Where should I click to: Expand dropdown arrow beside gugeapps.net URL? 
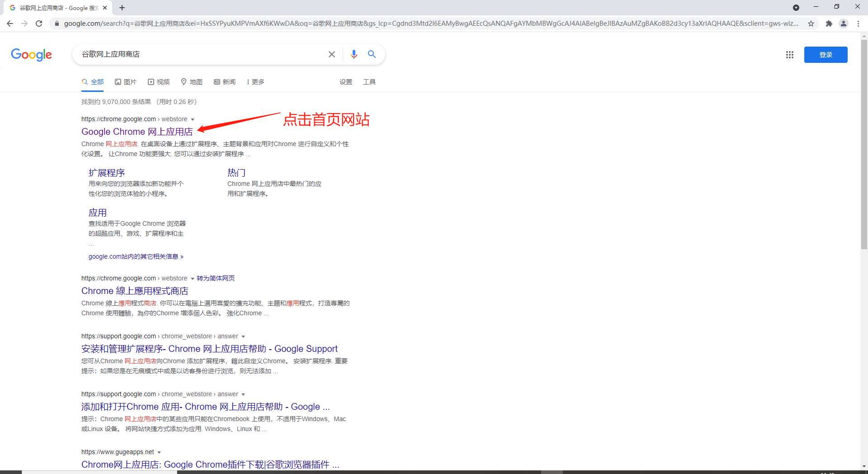pyautogui.click(x=159, y=452)
